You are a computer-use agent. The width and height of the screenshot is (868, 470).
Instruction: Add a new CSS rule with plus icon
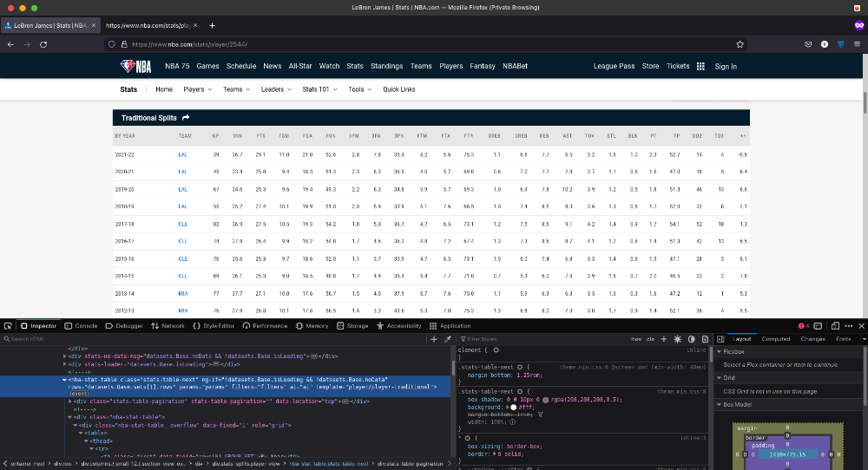pyautogui.click(x=664, y=339)
